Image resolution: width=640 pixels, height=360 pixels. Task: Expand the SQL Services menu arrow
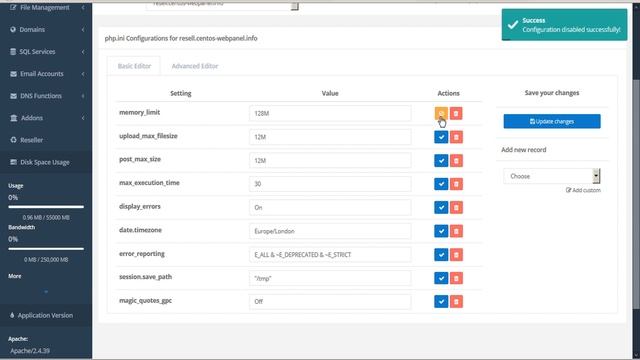[83, 51]
